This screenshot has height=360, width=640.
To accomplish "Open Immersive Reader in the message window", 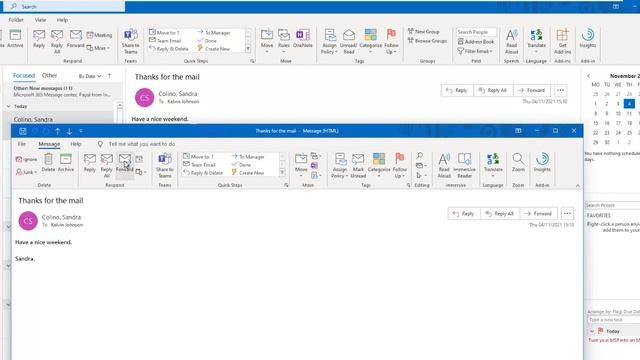I will coord(464,165).
